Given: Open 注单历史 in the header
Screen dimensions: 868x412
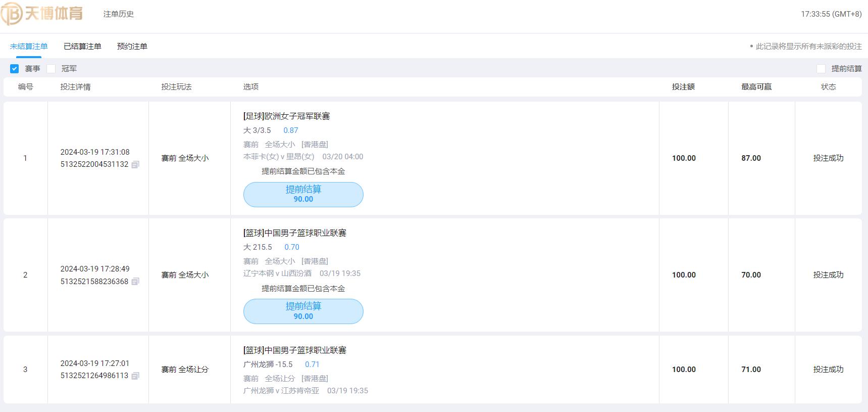Looking at the screenshot, I should 119,14.
